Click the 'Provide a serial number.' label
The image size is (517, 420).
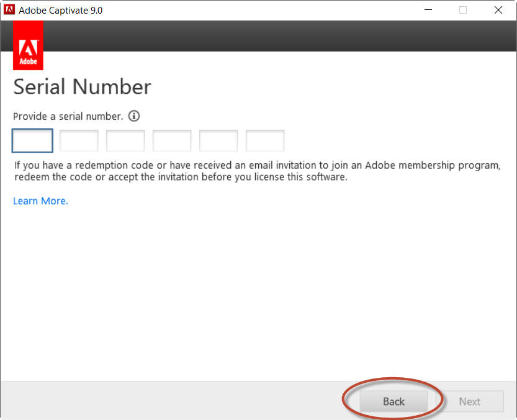(x=68, y=116)
